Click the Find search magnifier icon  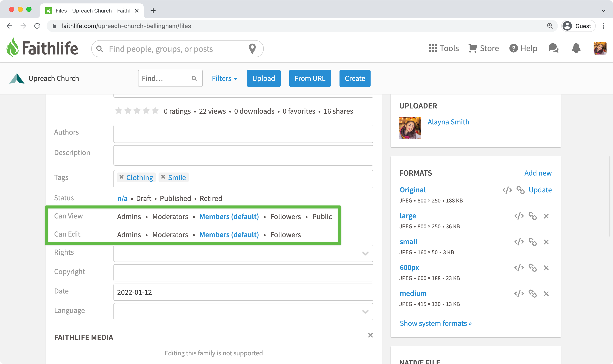click(x=194, y=78)
